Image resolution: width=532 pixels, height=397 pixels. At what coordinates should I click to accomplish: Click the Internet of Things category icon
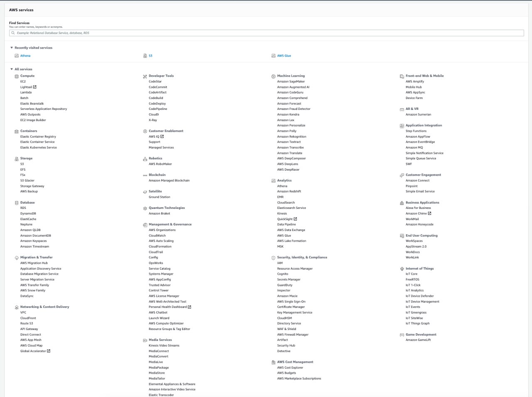coord(402,269)
